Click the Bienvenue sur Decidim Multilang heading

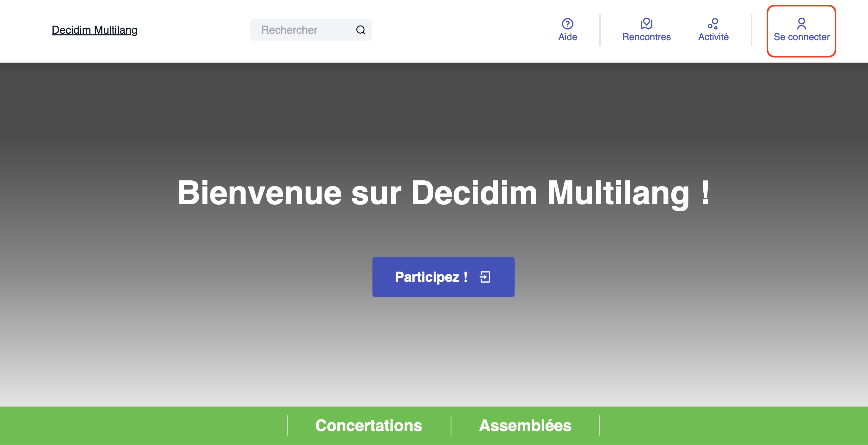click(443, 193)
